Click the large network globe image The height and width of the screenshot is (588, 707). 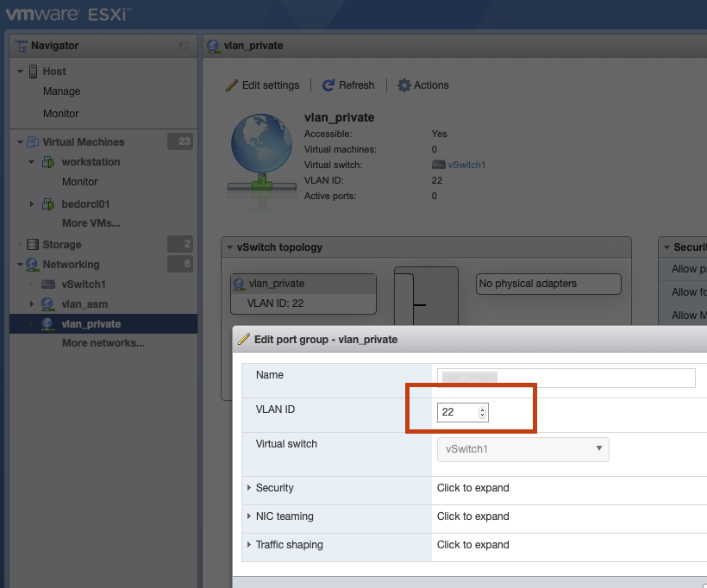(262, 159)
